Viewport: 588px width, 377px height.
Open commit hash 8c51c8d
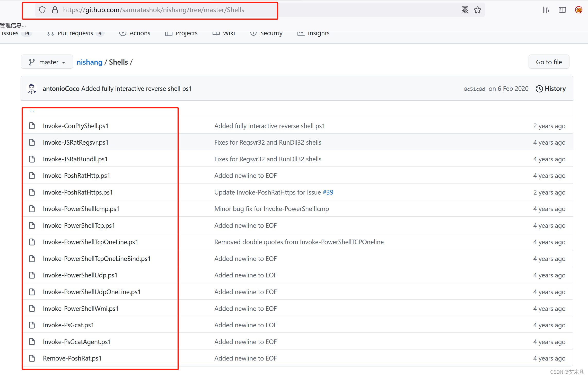[474, 89]
